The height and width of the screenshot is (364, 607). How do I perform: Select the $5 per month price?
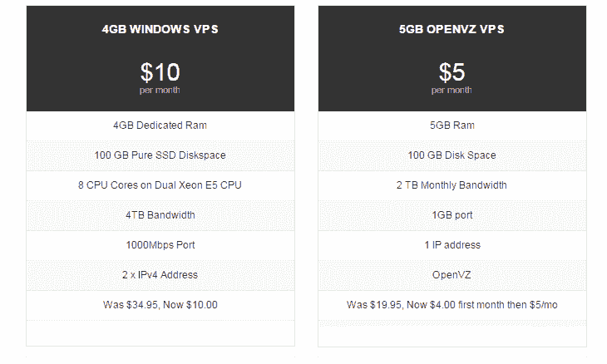pos(452,72)
